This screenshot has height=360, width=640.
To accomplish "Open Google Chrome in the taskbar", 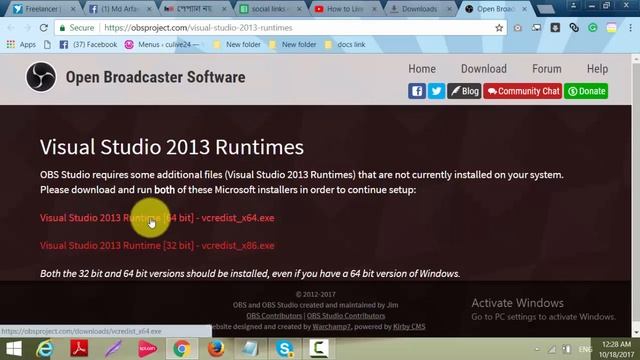I will (182, 349).
